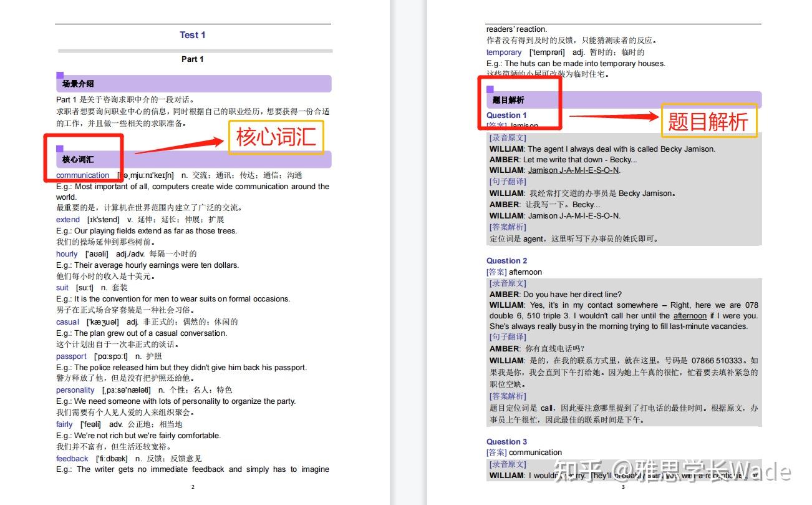This screenshot has width=812, height=505.
Task: Click the phonetic transcription ['aʊəli] for hourly
Action: (x=96, y=254)
